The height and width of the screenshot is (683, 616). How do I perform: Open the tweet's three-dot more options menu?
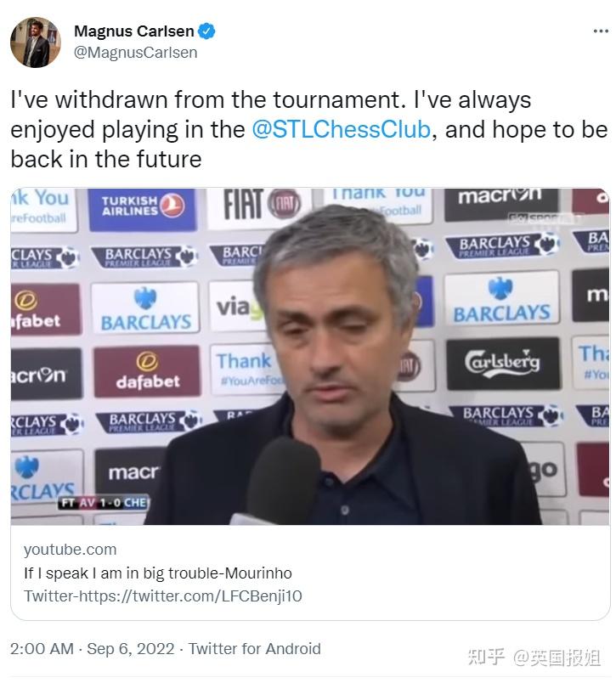(x=600, y=31)
